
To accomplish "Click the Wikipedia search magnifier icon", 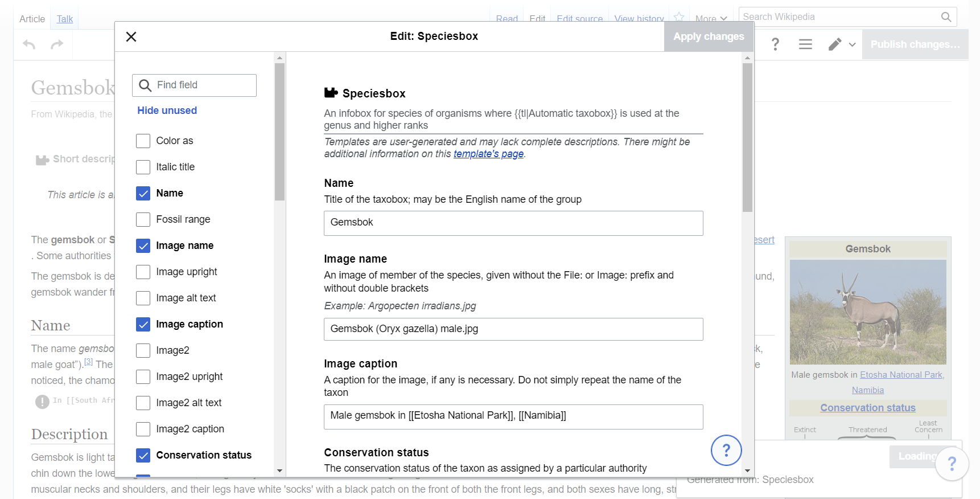I will (x=946, y=17).
